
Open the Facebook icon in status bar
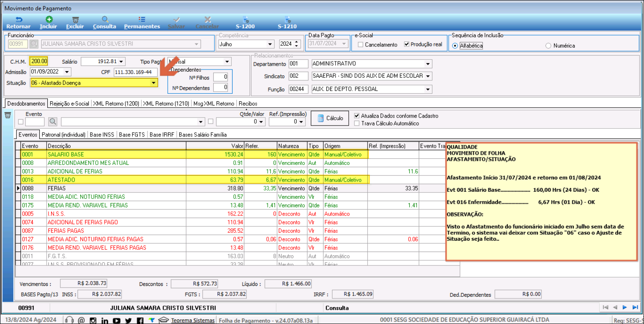click(x=140, y=320)
